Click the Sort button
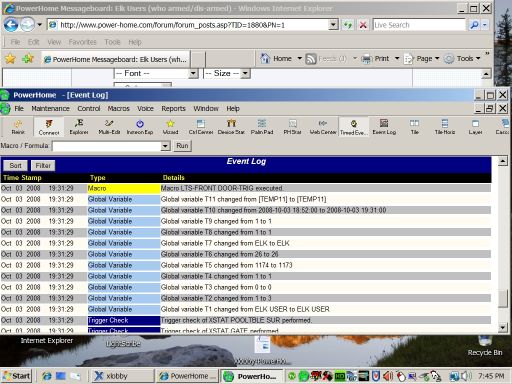This screenshot has width=512, height=384. point(15,166)
